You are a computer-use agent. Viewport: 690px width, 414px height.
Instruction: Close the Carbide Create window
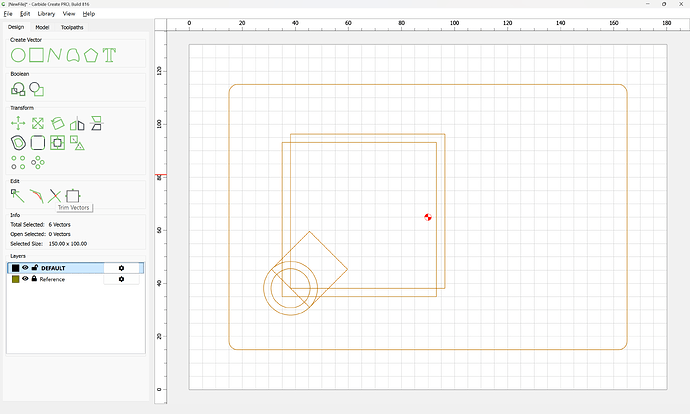coord(681,4)
